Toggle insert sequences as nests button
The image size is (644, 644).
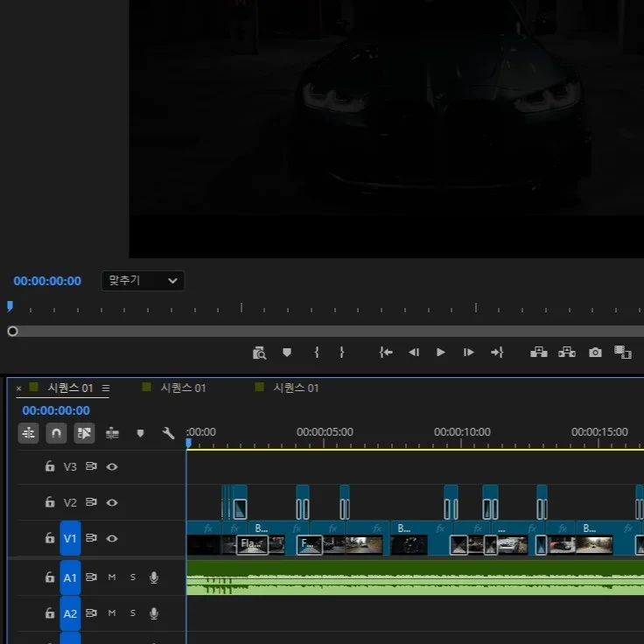tap(28, 433)
